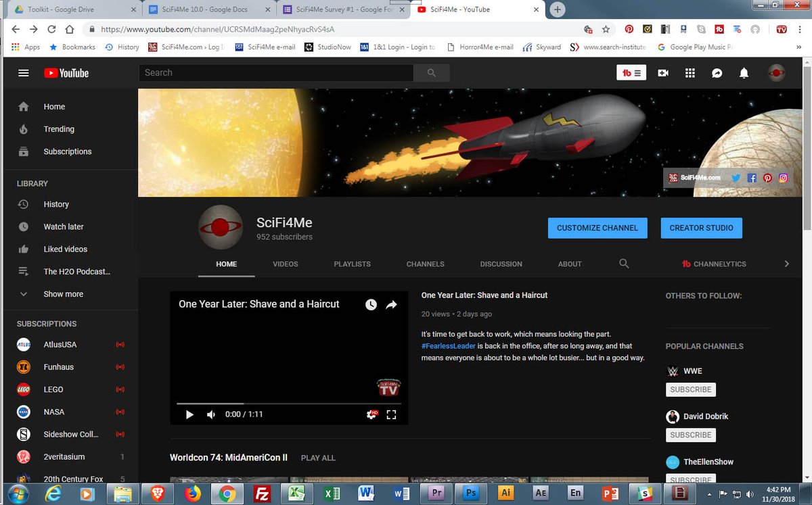This screenshot has width=812, height=505.
Task: Click the SciFi4Me channel avatar
Action: (x=221, y=227)
